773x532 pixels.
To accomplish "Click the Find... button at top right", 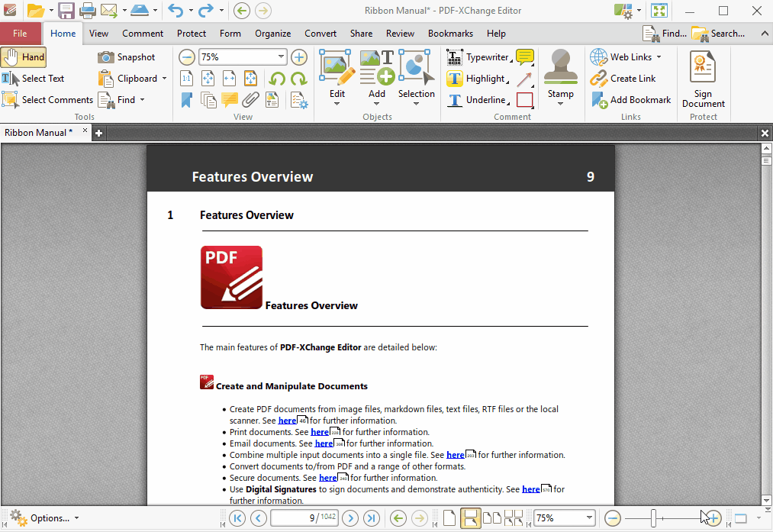I will [665, 34].
